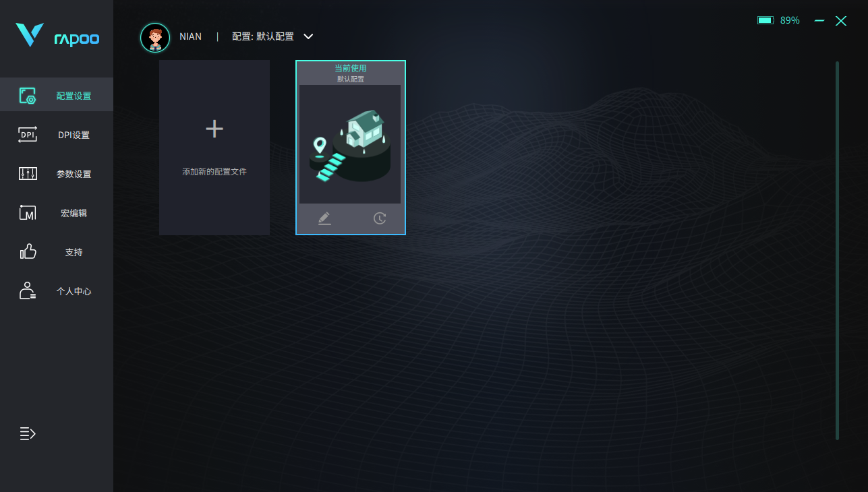The height and width of the screenshot is (492, 868).
Task: Open the 配置: 默认配置 selector
Action: 272,36
